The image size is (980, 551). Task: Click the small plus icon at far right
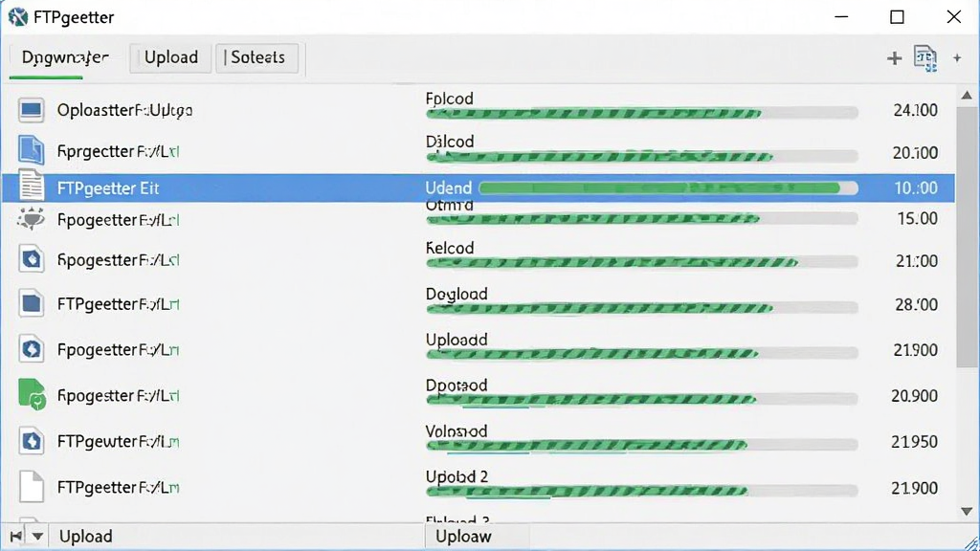(x=957, y=58)
